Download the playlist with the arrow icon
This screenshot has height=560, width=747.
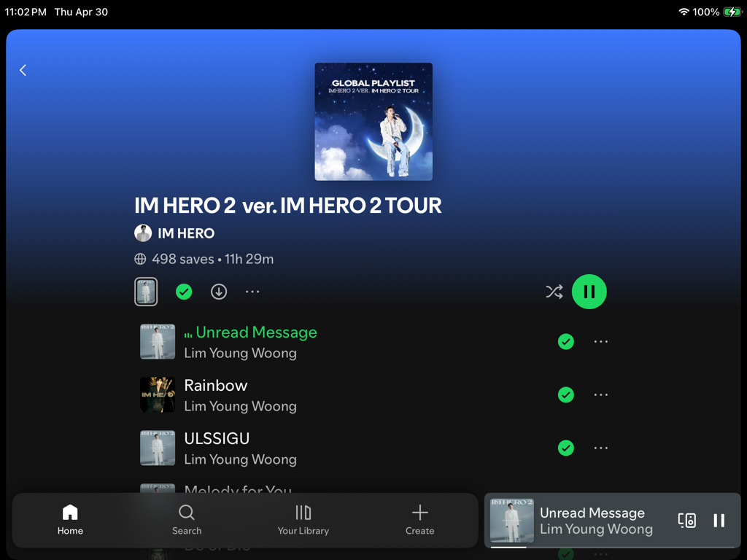(219, 292)
